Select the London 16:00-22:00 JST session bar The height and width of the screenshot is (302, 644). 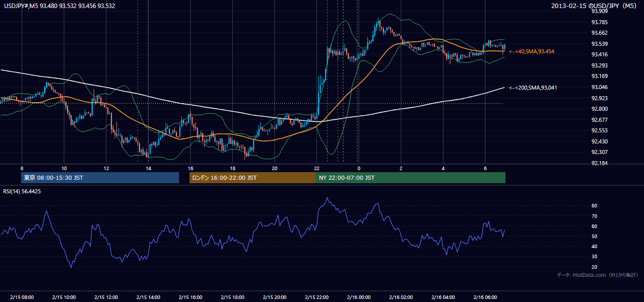252,178
